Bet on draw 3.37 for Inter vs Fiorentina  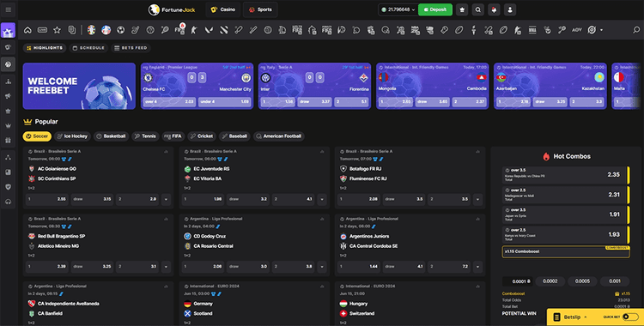[x=314, y=101]
